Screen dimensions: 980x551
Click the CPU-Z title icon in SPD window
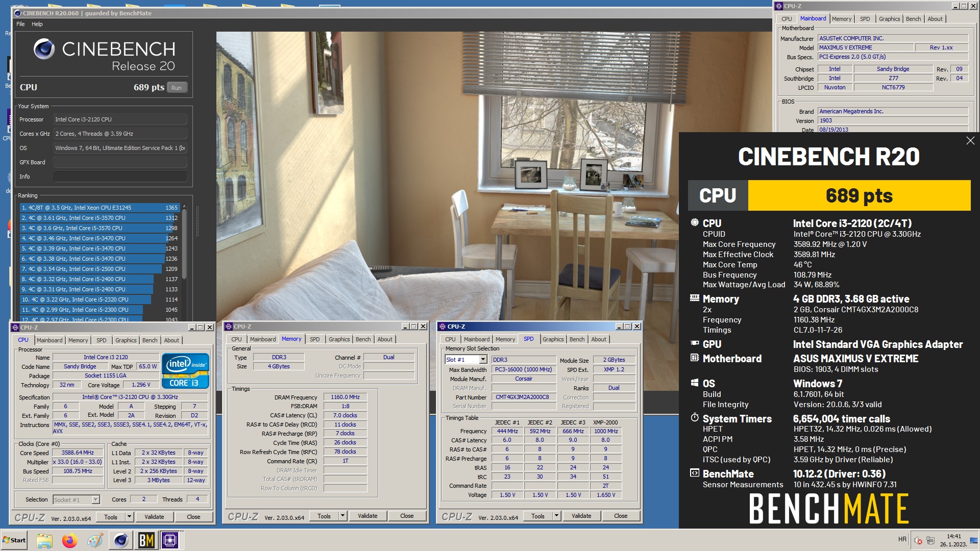click(x=442, y=327)
